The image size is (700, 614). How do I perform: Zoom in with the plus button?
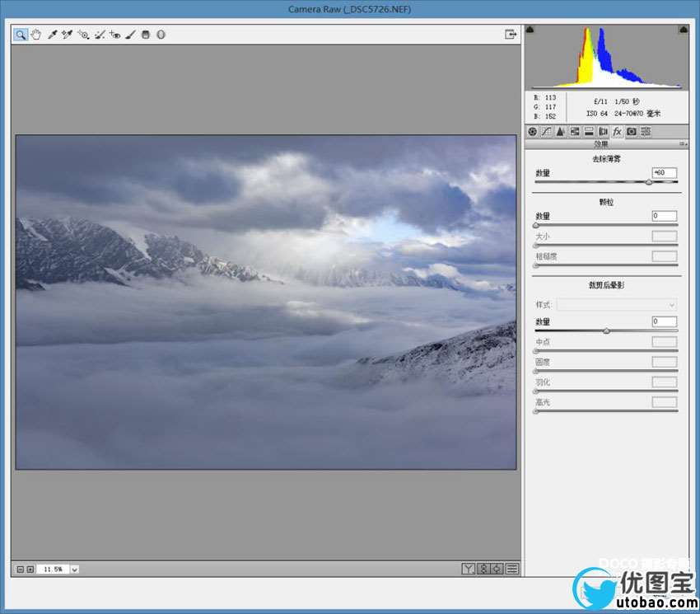coord(30,569)
